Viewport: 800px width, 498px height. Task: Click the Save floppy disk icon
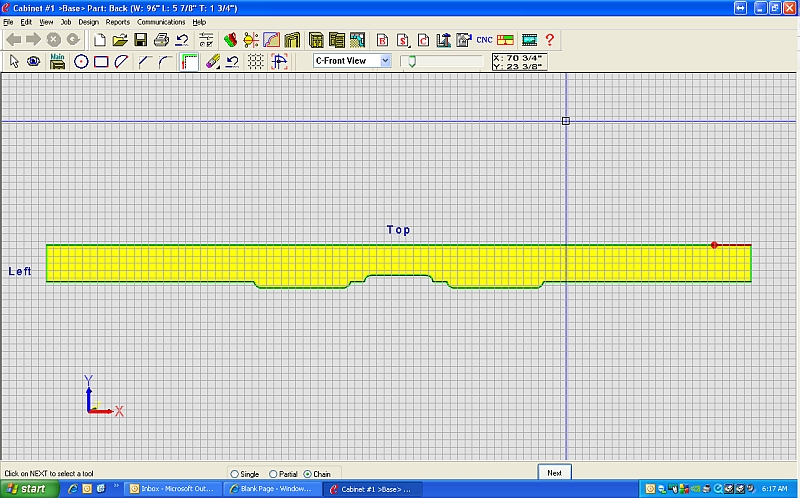pos(140,40)
